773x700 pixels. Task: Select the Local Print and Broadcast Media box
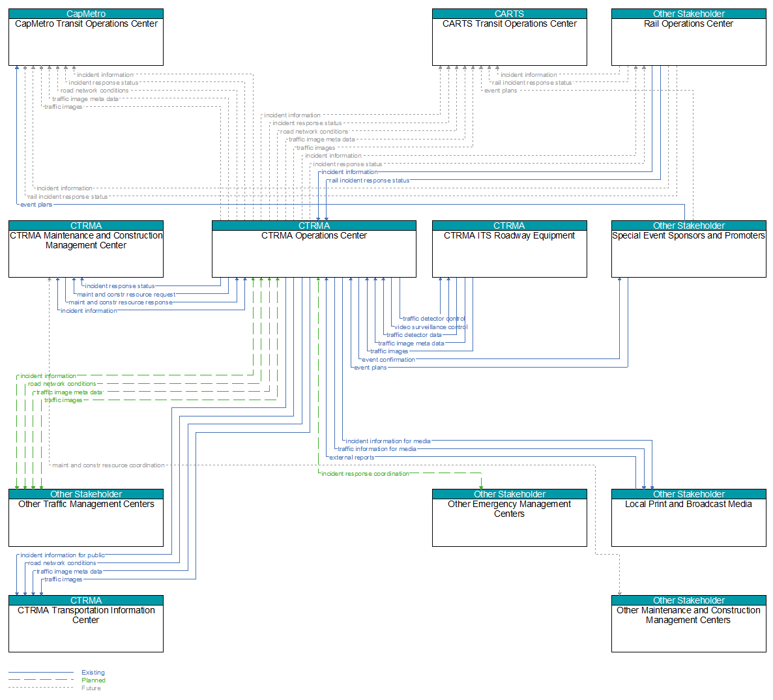click(x=689, y=518)
